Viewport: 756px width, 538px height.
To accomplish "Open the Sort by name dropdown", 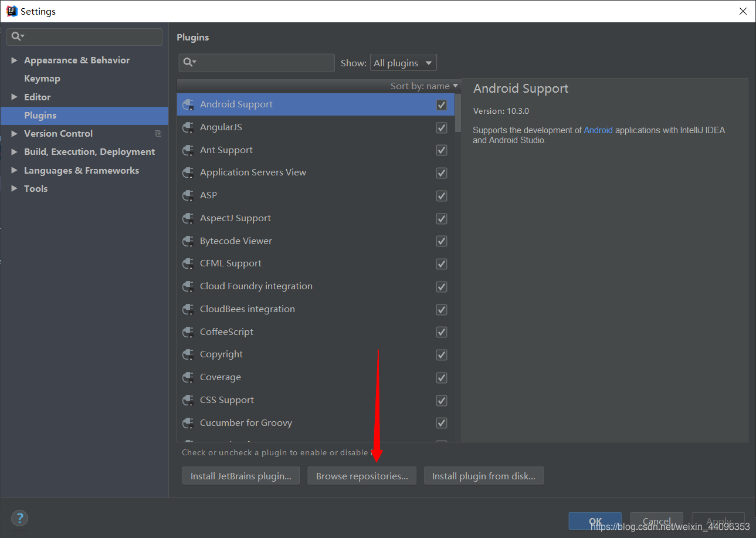I will tap(424, 86).
